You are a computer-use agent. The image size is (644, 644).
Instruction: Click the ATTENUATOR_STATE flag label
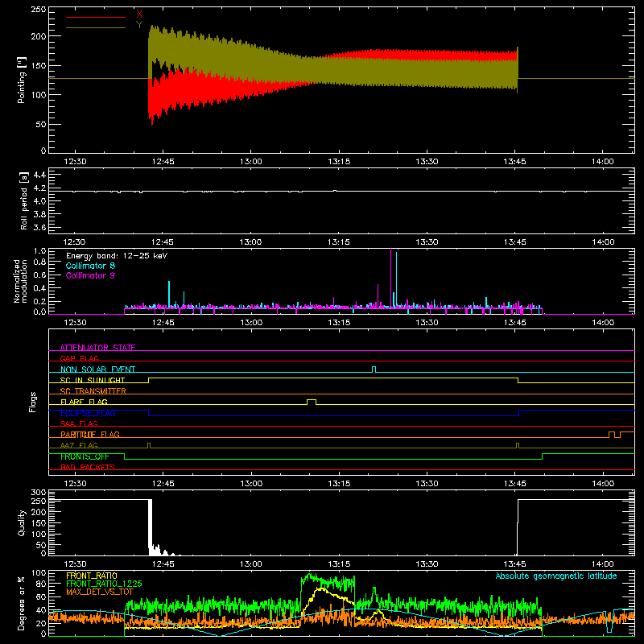coord(97,348)
